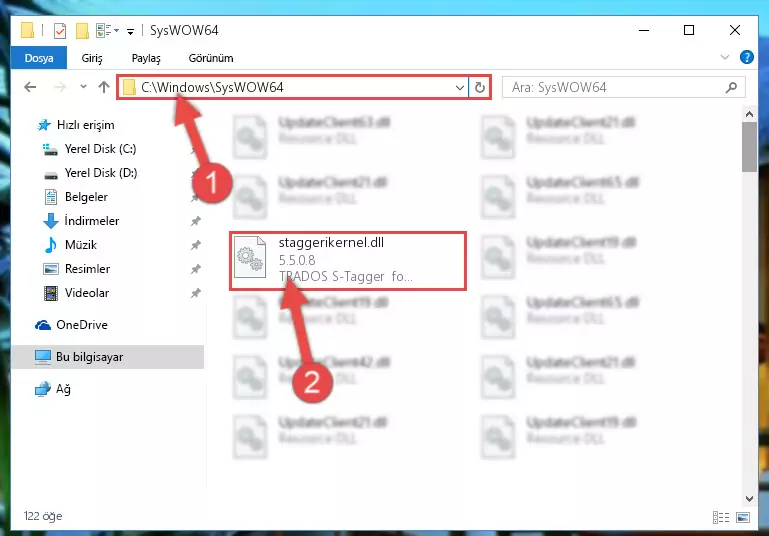769x536 pixels.
Task: Select OneDrive in navigation pane
Action: tap(81, 325)
